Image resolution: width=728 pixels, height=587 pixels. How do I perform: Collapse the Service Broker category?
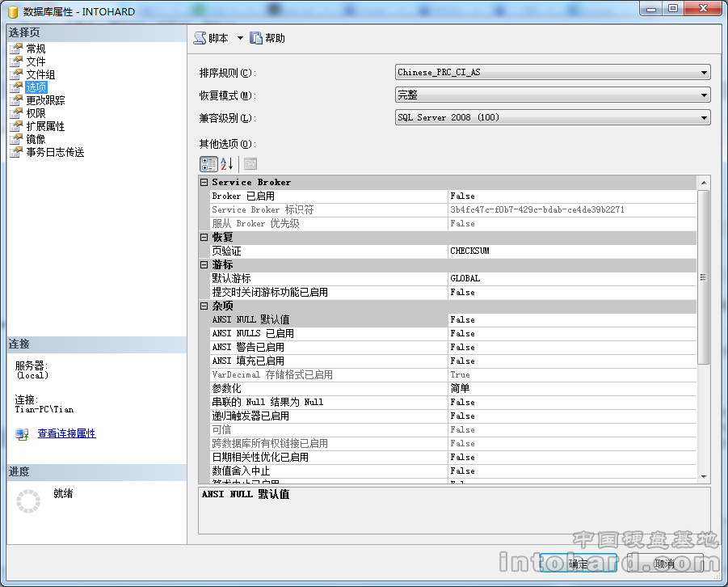(204, 183)
